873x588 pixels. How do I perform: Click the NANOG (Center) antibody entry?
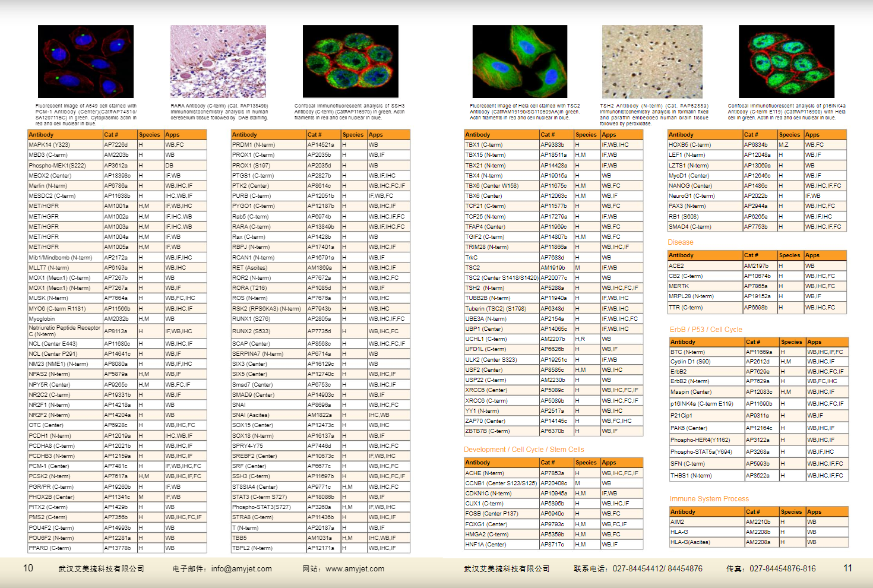click(690, 186)
